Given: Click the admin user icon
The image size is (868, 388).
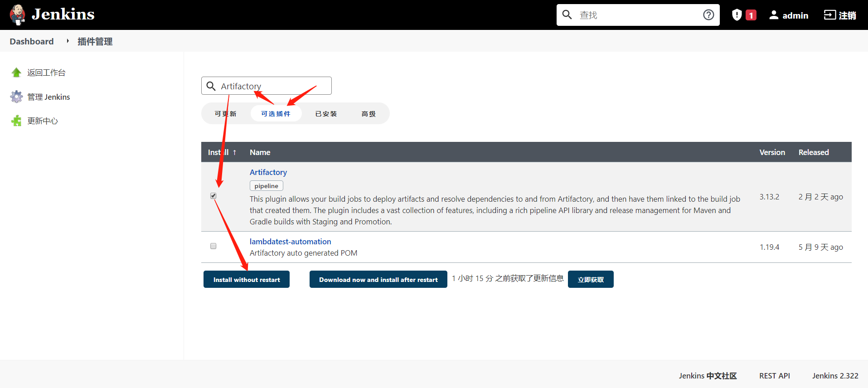Looking at the screenshot, I should click(x=774, y=15).
